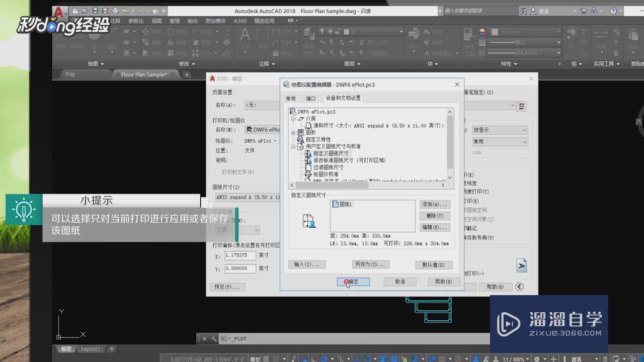644x362 pixels.
Task: Click the tree vertical scrollbar down arrow
Action: point(450,177)
